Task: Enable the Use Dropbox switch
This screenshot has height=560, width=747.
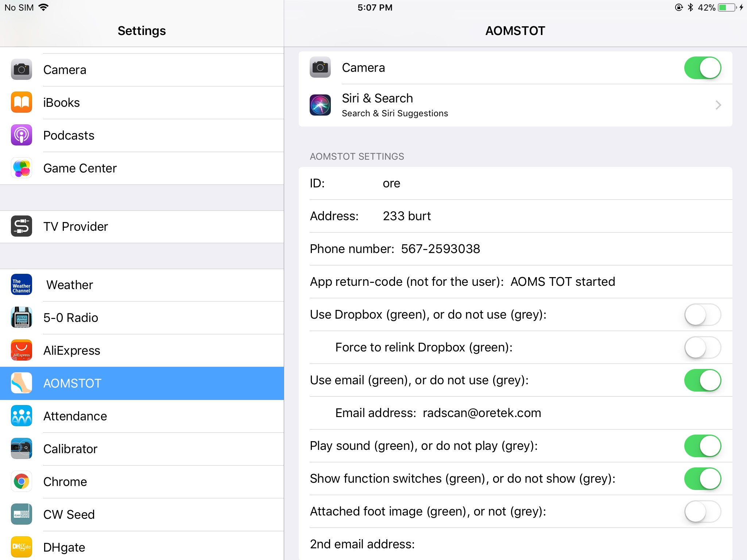Action: 702,315
